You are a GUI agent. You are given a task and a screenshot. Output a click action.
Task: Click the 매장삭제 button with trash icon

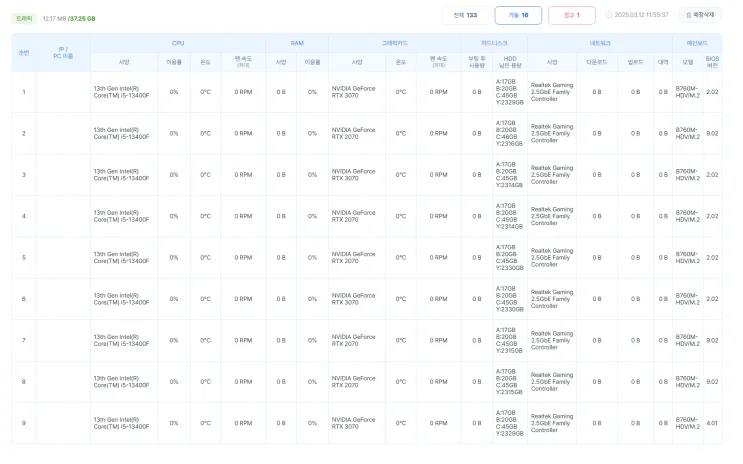pos(700,15)
